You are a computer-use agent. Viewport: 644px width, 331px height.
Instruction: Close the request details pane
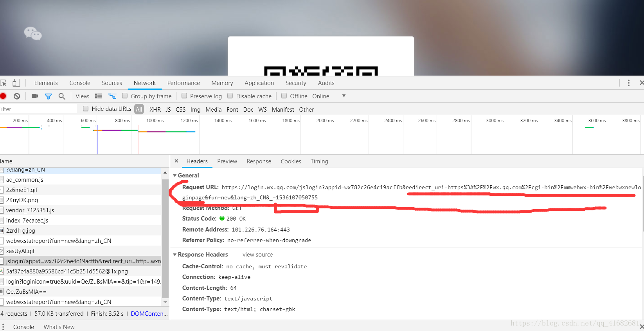click(176, 161)
